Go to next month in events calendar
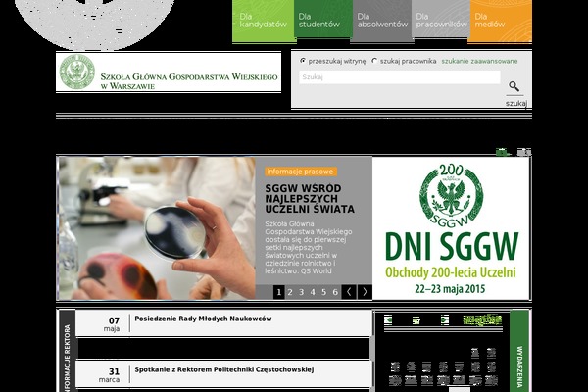 click(444, 320)
